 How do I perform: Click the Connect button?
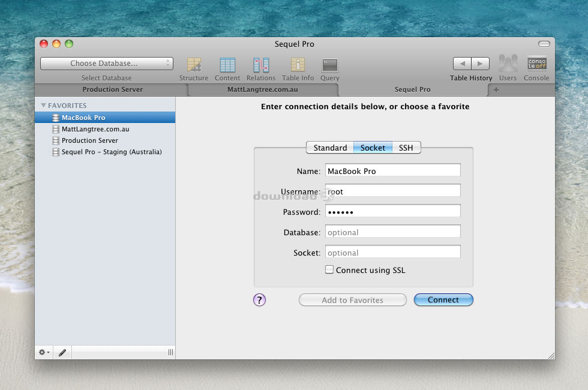point(443,300)
